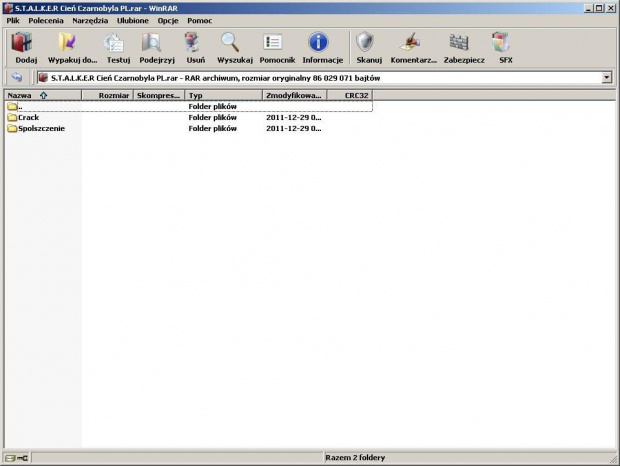Close the WinRAR window
This screenshot has height=466, width=620.
[610, 8]
